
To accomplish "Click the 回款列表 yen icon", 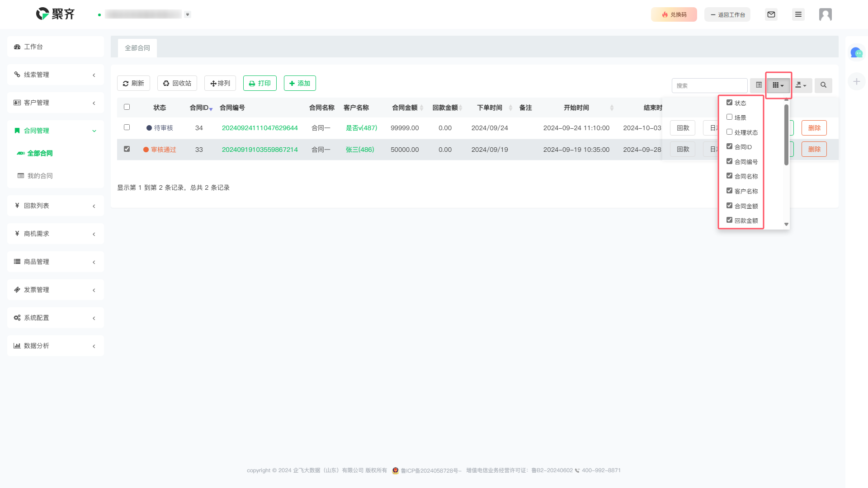I will pos(17,206).
